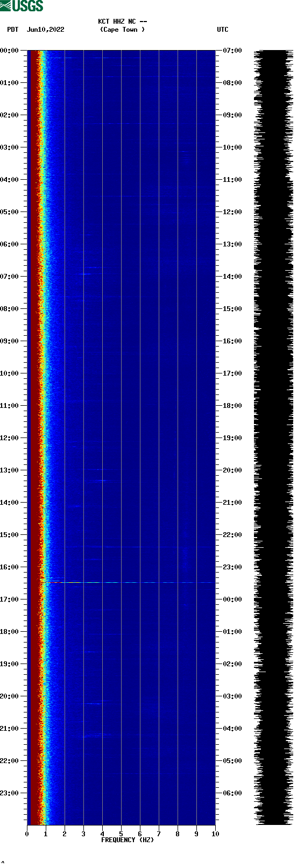Click UTC time label '06:00'
The width and height of the screenshot is (297, 868).
pos(232,793)
